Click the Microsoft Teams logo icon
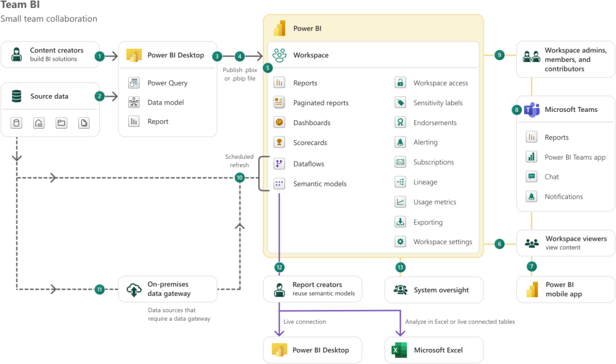 click(532, 110)
